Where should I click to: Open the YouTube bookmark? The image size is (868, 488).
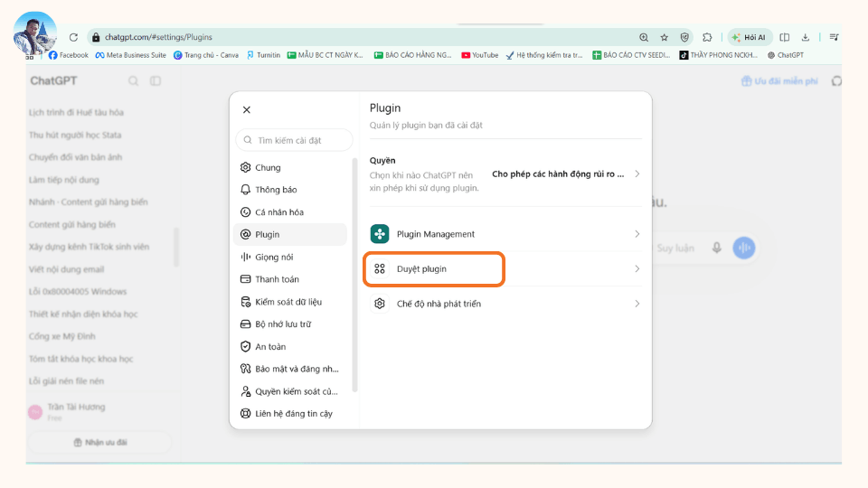[480, 55]
